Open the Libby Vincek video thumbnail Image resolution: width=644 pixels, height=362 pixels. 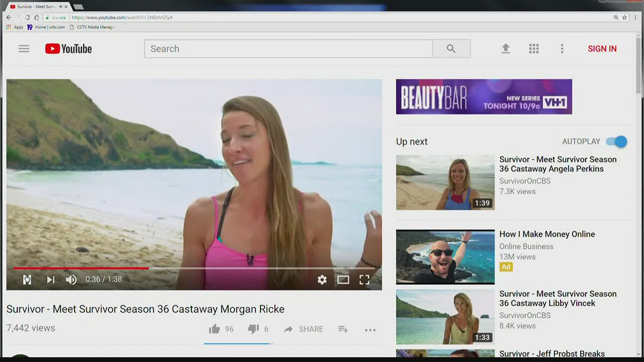(x=445, y=317)
